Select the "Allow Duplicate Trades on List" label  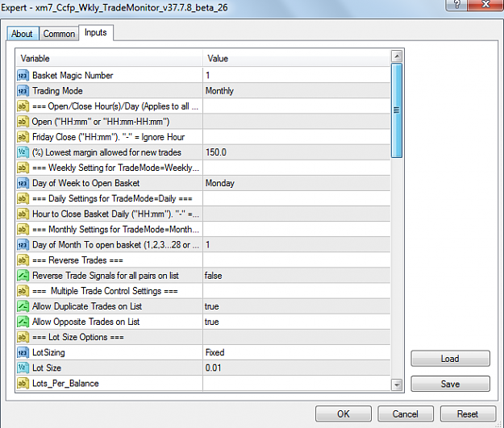pos(87,306)
